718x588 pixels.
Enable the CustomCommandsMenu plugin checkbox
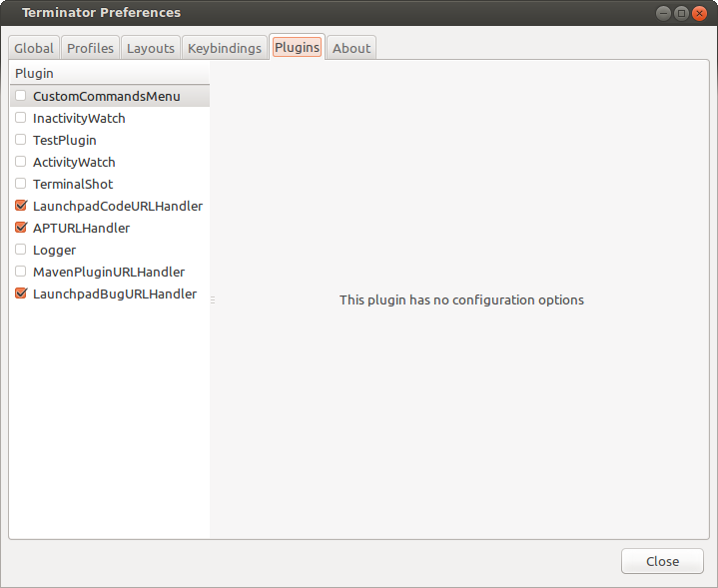pos(21,96)
